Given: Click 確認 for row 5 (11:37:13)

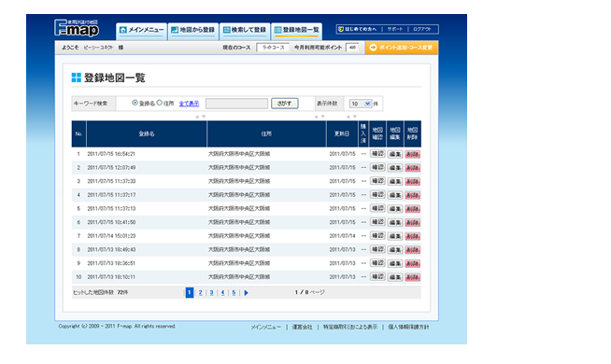Looking at the screenshot, I should (x=377, y=208).
